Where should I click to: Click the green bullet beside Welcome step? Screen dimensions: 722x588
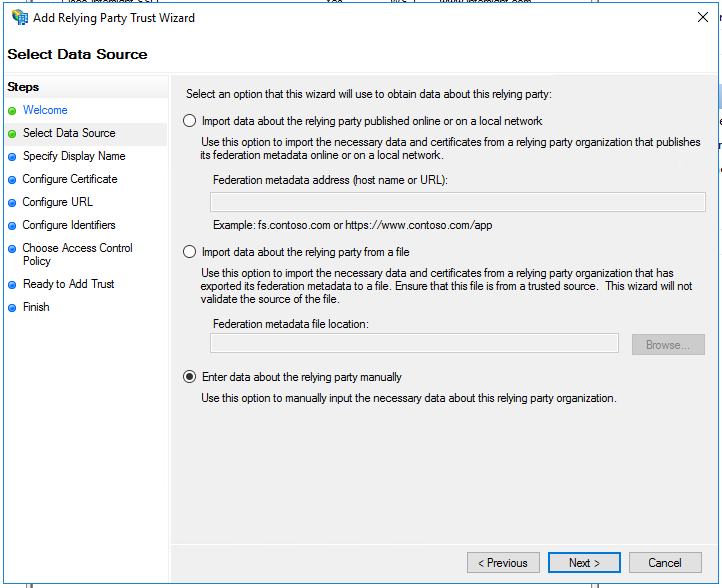coord(12,111)
